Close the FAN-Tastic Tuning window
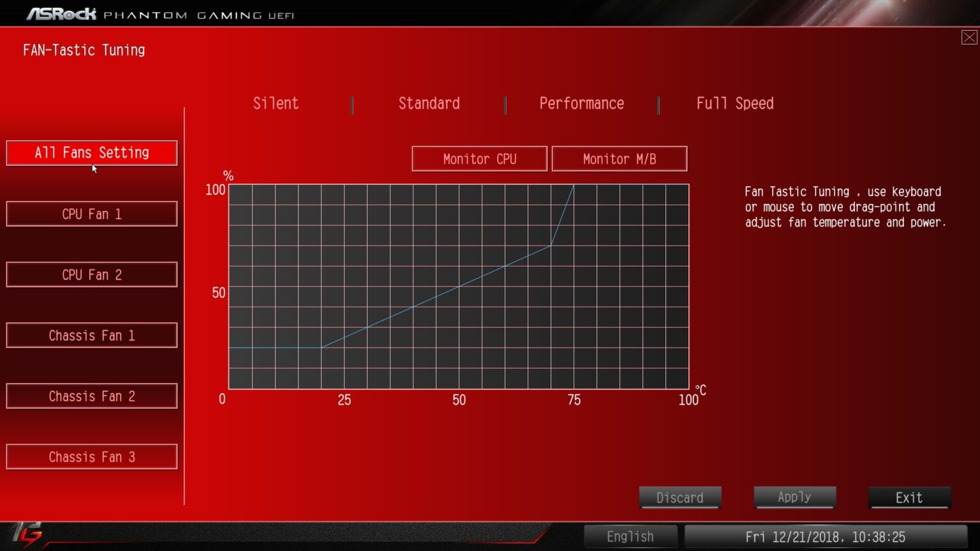This screenshot has height=551, width=980. pyautogui.click(x=969, y=37)
